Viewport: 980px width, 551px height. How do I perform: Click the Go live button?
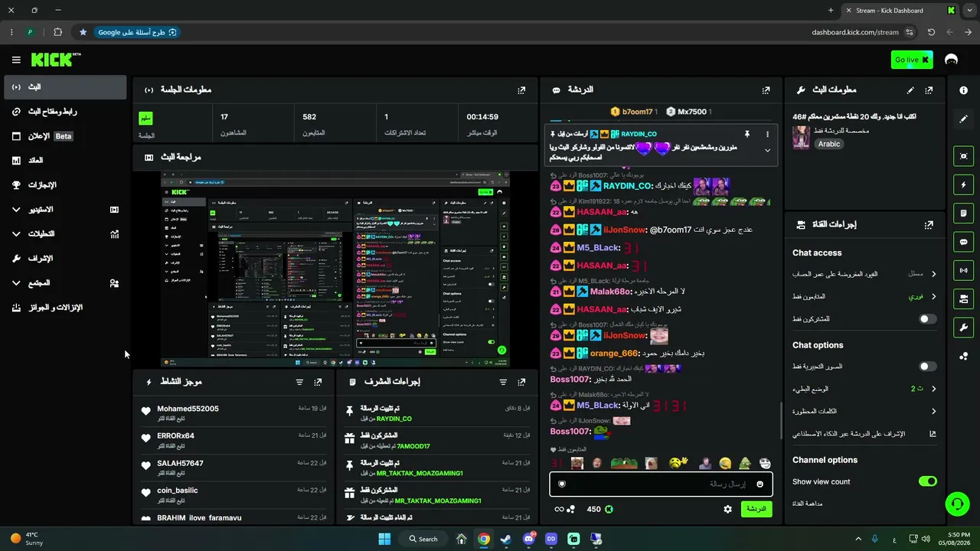point(912,60)
